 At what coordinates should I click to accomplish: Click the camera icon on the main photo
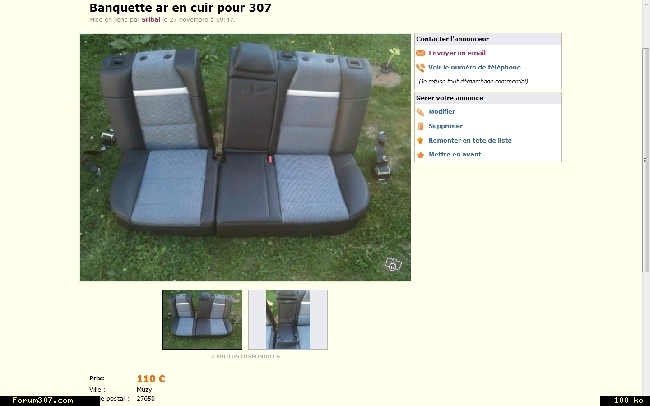(393, 264)
